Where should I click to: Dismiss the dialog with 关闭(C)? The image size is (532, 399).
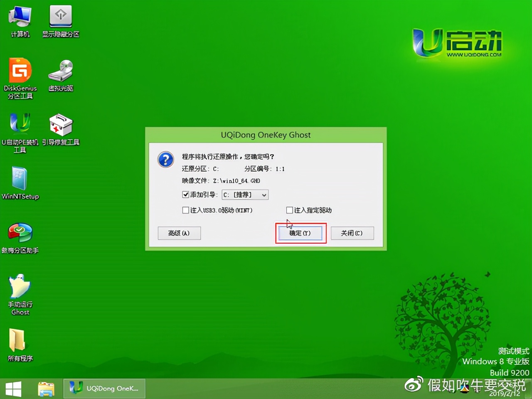[x=352, y=233]
